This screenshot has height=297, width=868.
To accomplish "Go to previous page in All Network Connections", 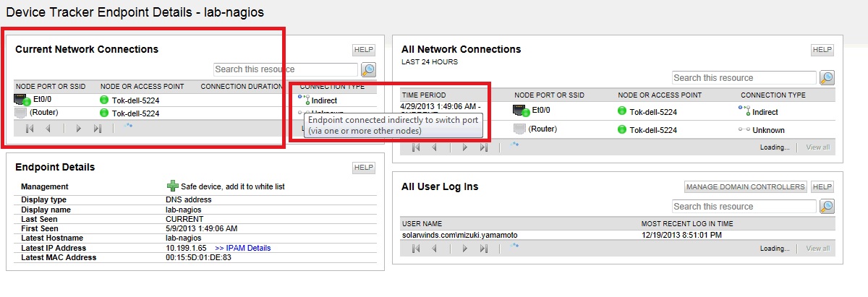I will tap(434, 147).
